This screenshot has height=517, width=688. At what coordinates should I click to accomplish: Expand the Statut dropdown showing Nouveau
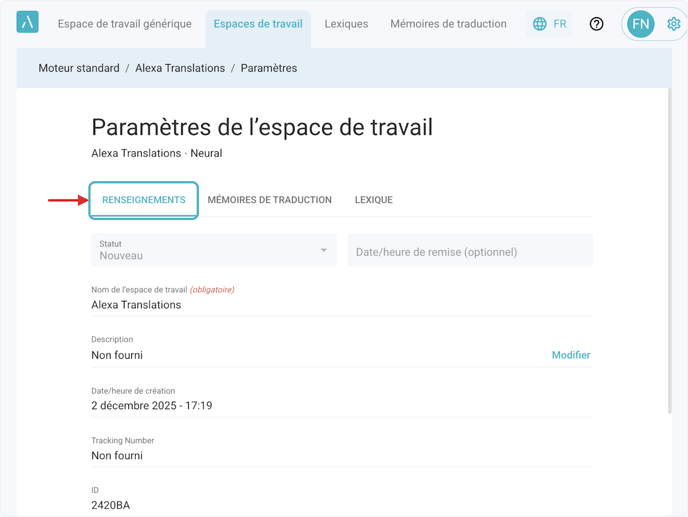coord(214,250)
